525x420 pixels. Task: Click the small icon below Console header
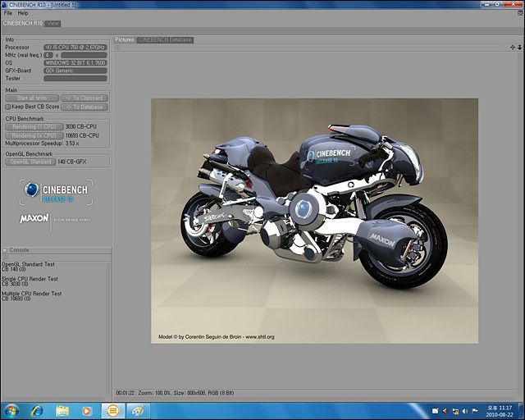(x=5, y=258)
